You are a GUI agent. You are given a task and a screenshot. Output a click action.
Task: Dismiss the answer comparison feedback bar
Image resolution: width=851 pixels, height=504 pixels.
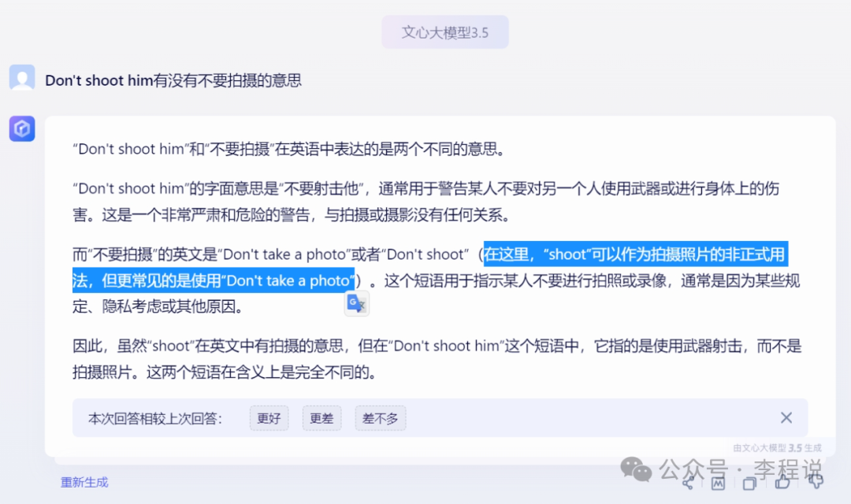(x=786, y=417)
